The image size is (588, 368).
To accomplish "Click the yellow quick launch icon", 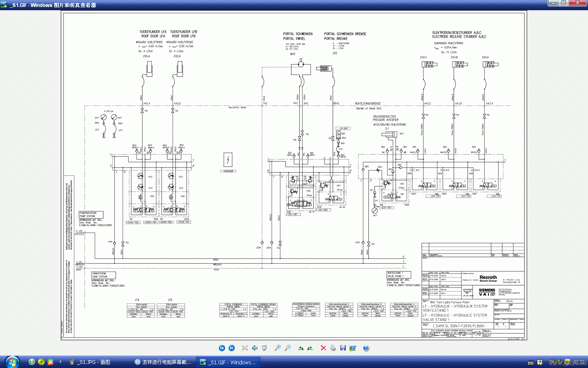I will click(x=41, y=362).
